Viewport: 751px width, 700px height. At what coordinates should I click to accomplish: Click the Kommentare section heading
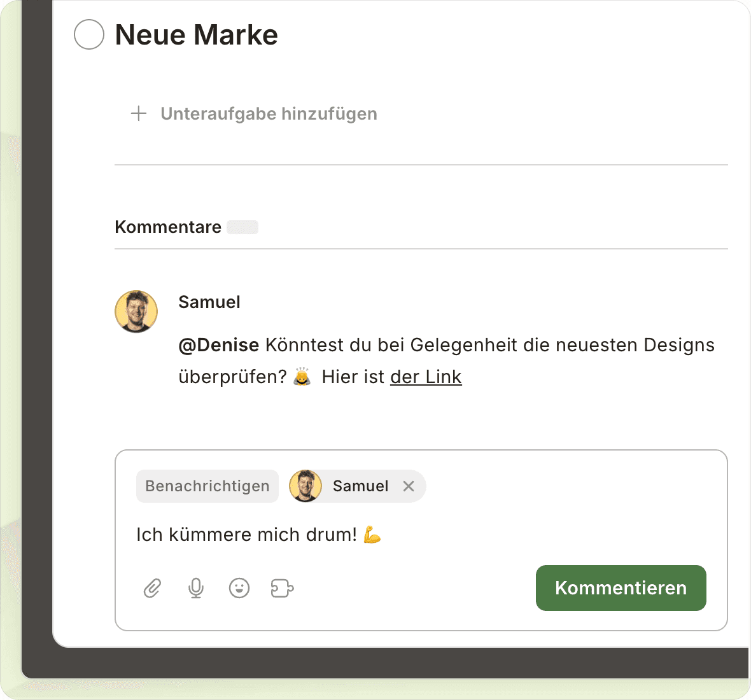(168, 227)
